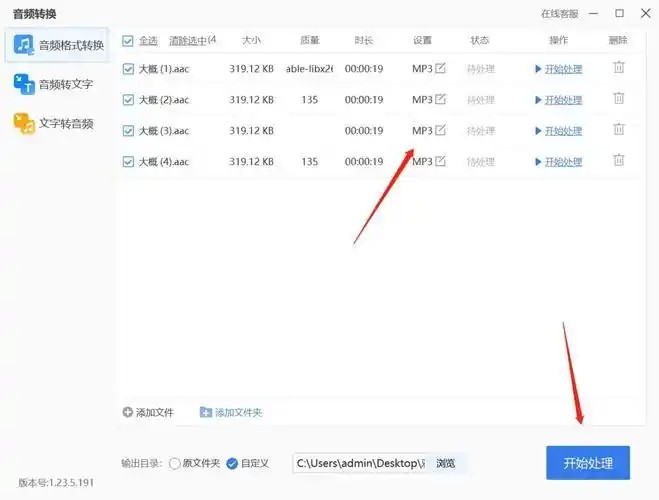Image resolution: width=659 pixels, height=500 pixels.
Task: Edit format settings icon for 大概 (3).aac
Action: (440, 130)
